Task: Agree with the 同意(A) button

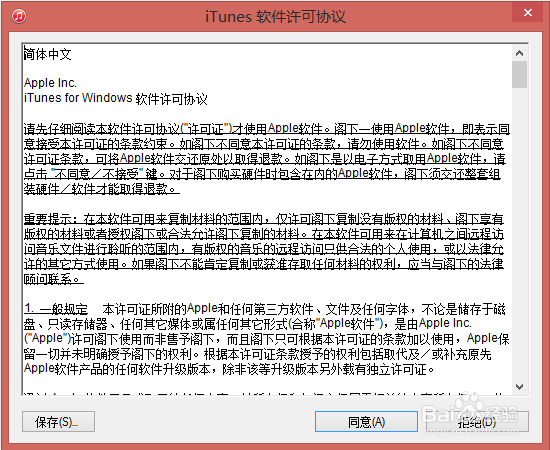Action: tap(366, 421)
